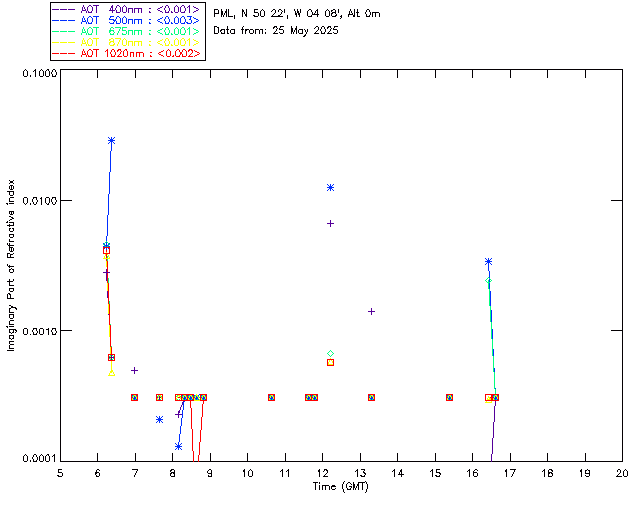Click the 0.1000 y-axis tick label
The image size is (640, 512).
(40, 73)
